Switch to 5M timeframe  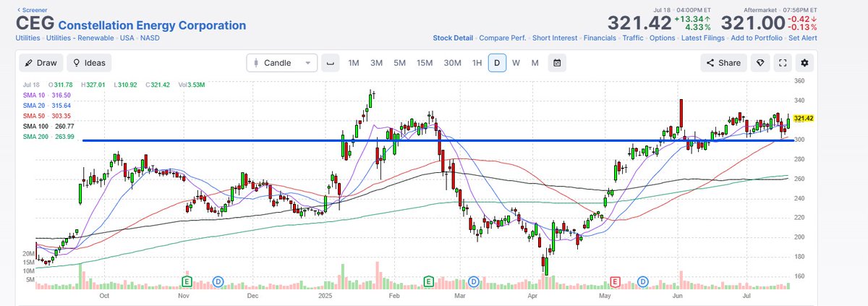[x=399, y=63]
